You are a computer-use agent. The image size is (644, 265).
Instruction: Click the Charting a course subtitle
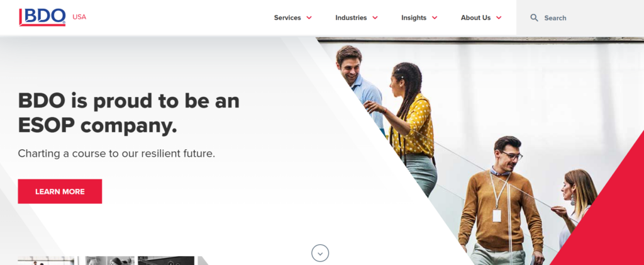point(116,154)
